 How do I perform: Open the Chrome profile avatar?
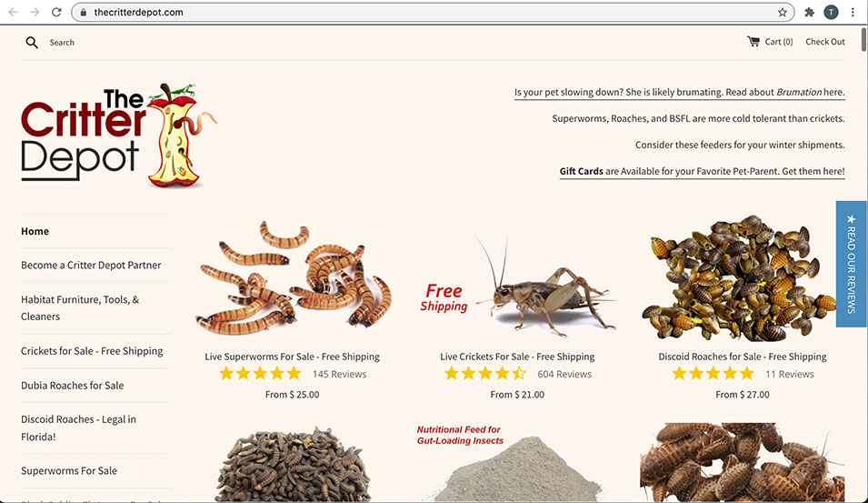click(831, 12)
